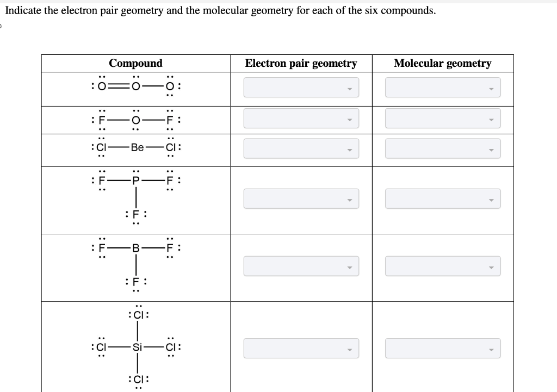Open electron pair geometry dropdown for PF3

pos(301,198)
